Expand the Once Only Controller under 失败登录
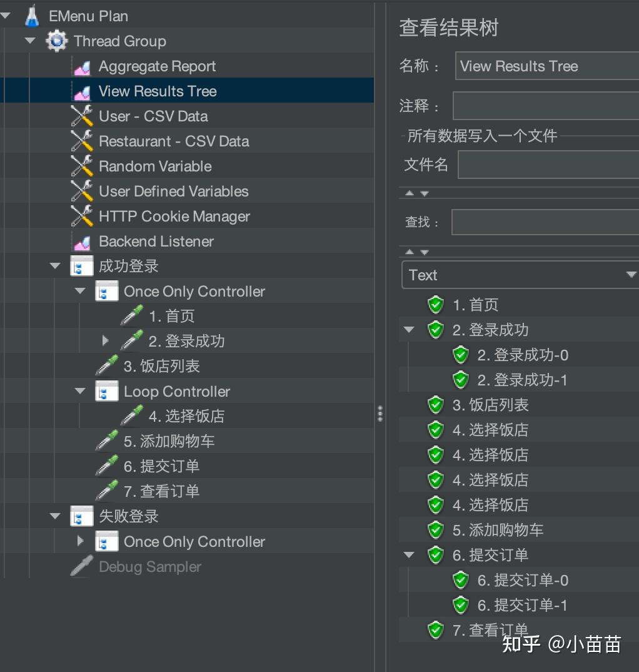 (x=80, y=541)
